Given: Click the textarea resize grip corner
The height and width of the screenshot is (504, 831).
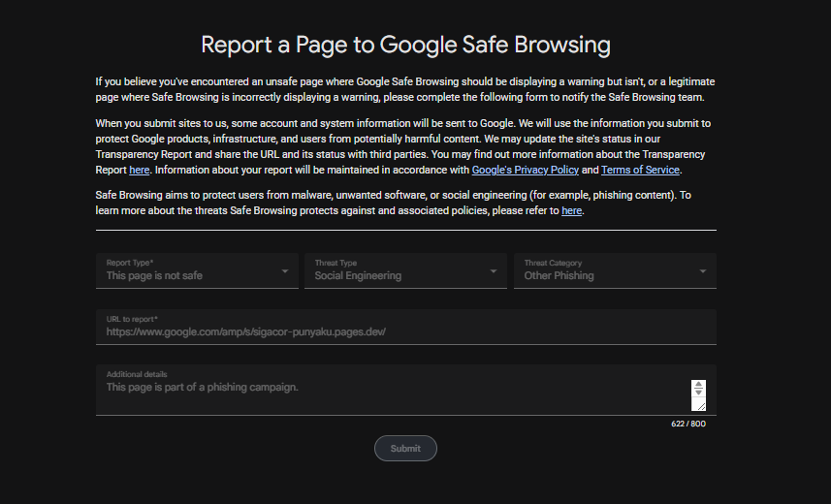Looking at the screenshot, I should [x=701, y=406].
